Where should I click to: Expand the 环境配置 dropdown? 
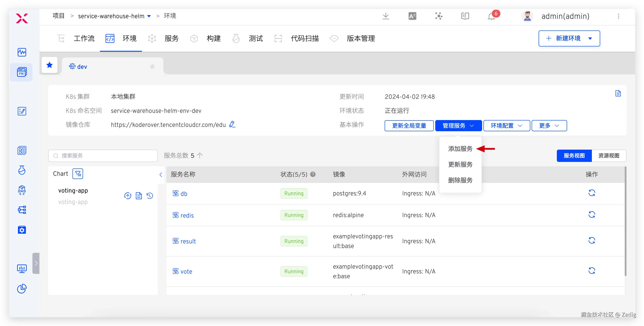pyautogui.click(x=506, y=126)
